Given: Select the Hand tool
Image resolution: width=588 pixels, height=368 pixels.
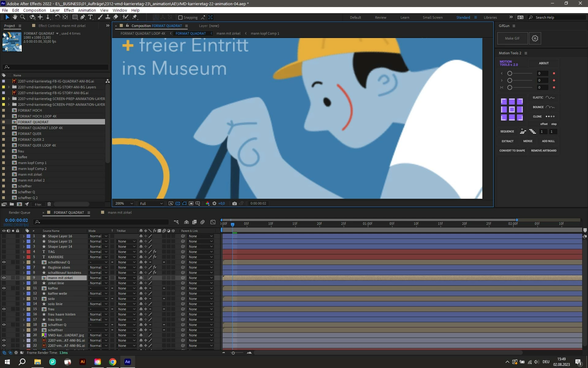Looking at the screenshot, I should pos(15,17).
